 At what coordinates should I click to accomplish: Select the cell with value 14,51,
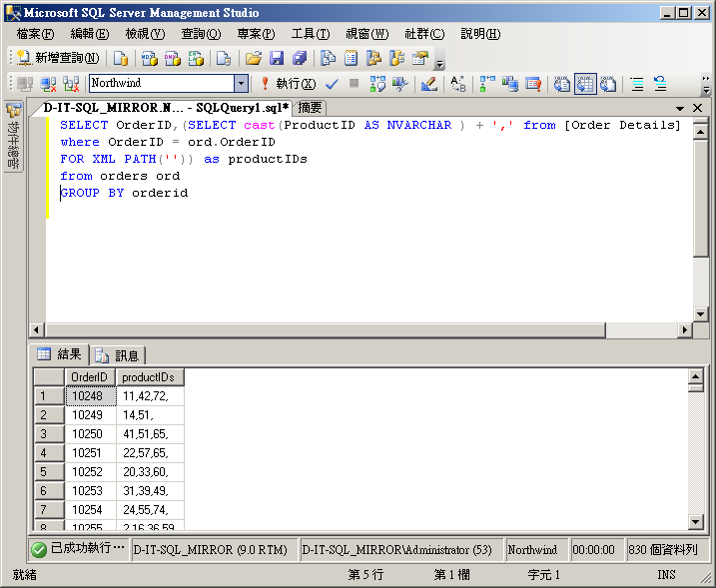tap(150, 415)
